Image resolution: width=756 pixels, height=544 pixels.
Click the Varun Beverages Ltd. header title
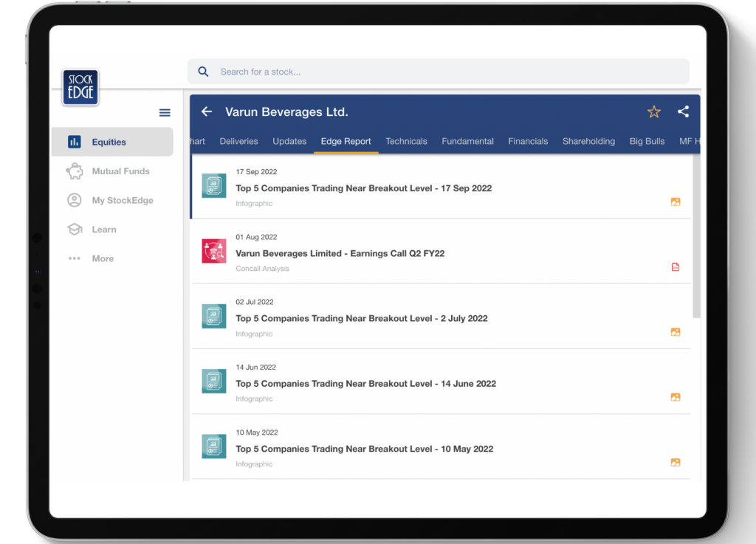[x=286, y=111]
